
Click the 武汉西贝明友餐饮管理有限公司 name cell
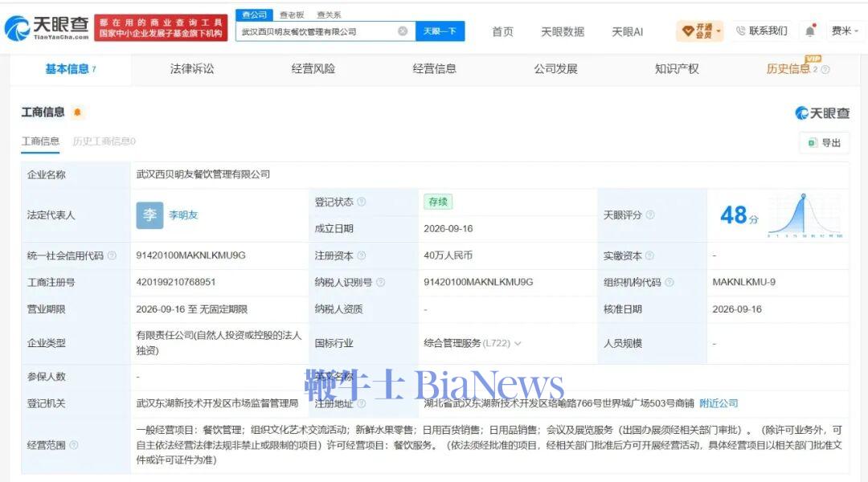click(203, 174)
